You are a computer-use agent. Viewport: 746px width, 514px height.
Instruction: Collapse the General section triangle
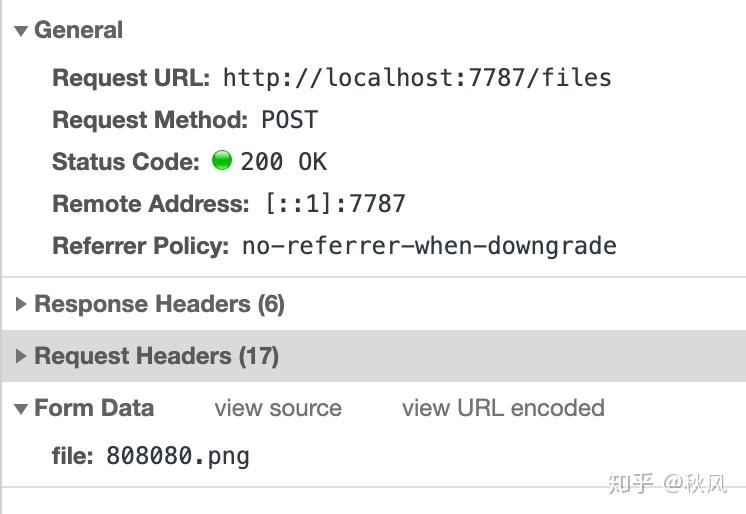point(21,31)
